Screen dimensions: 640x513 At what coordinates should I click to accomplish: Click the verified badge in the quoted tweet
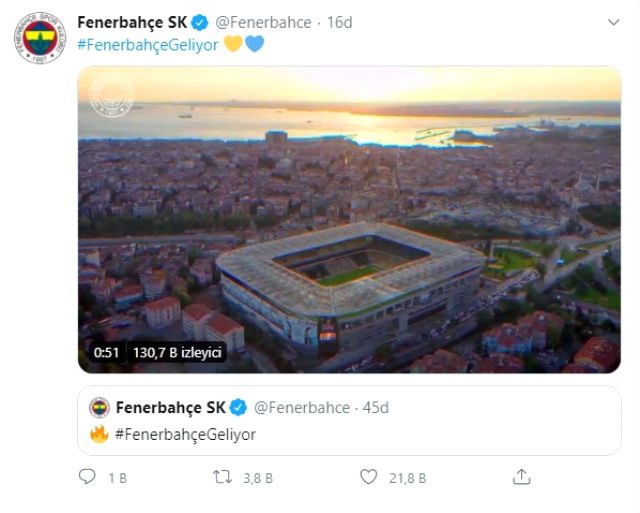pos(239,408)
